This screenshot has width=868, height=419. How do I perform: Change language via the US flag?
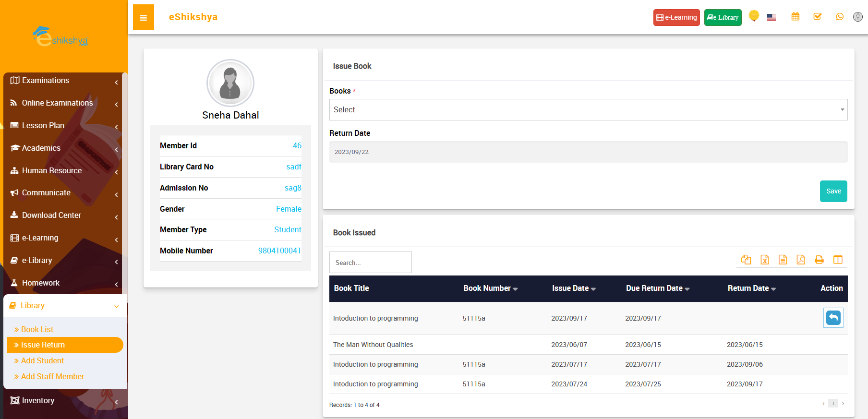coord(772,17)
